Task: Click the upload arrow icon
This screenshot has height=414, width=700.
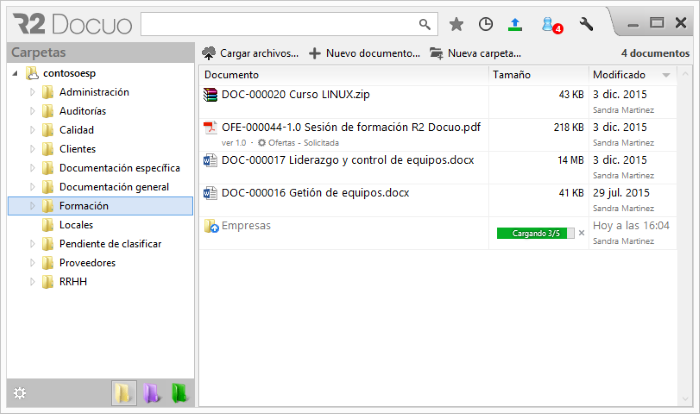Action: (x=515, y=24)
